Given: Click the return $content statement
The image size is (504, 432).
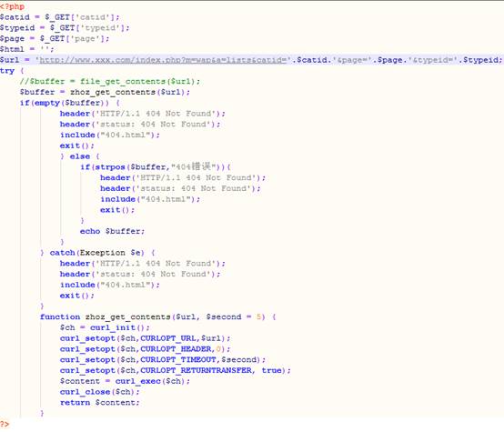Looking at the screenshot, I should [100, 402].
